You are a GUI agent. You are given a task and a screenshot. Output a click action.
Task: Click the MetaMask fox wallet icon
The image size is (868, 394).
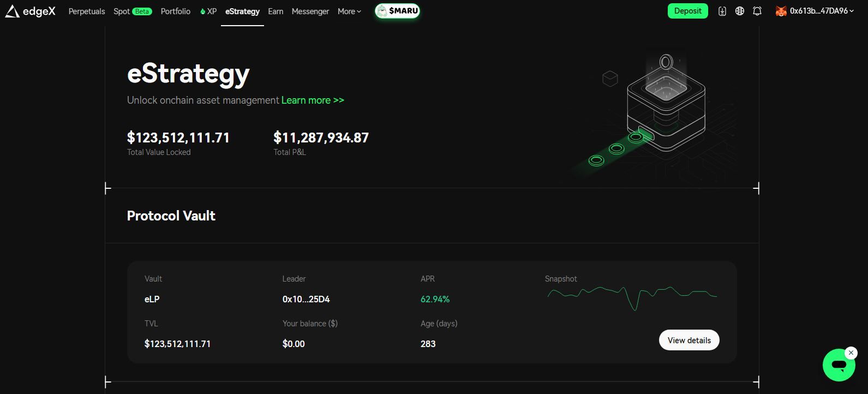click(781, 11)
